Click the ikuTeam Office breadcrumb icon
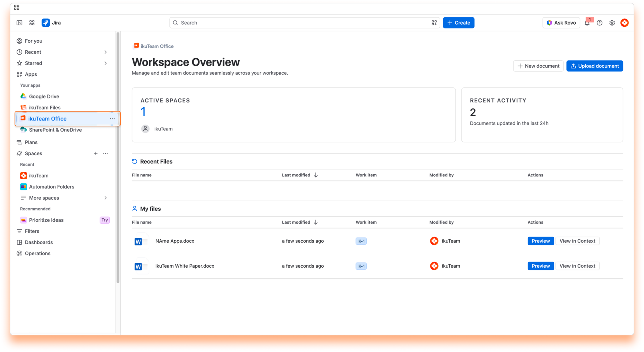The image size is (644, 352). click(x=136, y=46)
